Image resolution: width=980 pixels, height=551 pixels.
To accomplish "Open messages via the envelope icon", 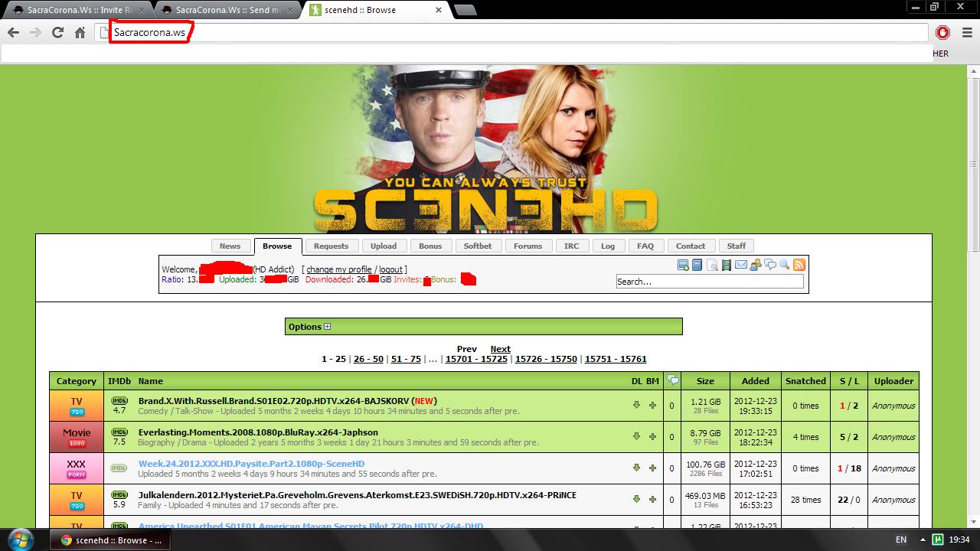I will (741, 265).
